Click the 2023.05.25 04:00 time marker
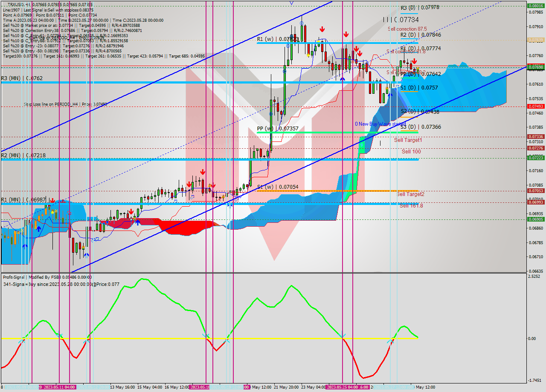 342,387
